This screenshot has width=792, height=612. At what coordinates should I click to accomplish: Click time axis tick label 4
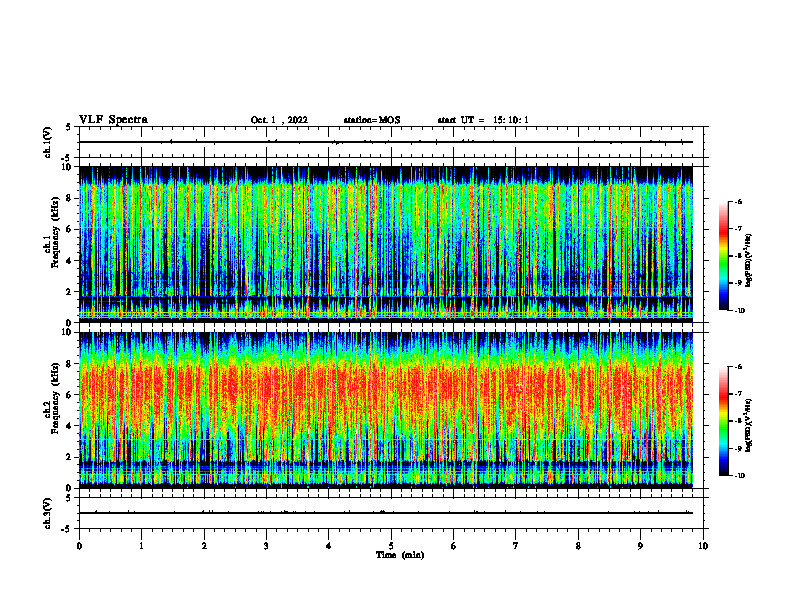tap(329, 546)
